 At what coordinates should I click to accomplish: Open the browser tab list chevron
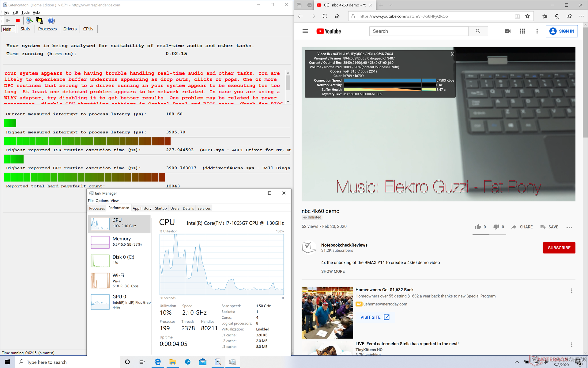pos(390,5)
